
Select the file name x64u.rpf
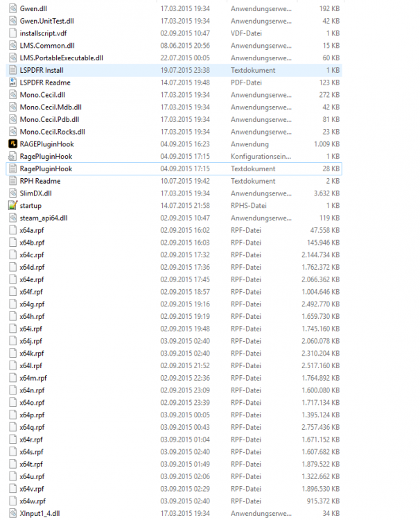pos(32,476)
